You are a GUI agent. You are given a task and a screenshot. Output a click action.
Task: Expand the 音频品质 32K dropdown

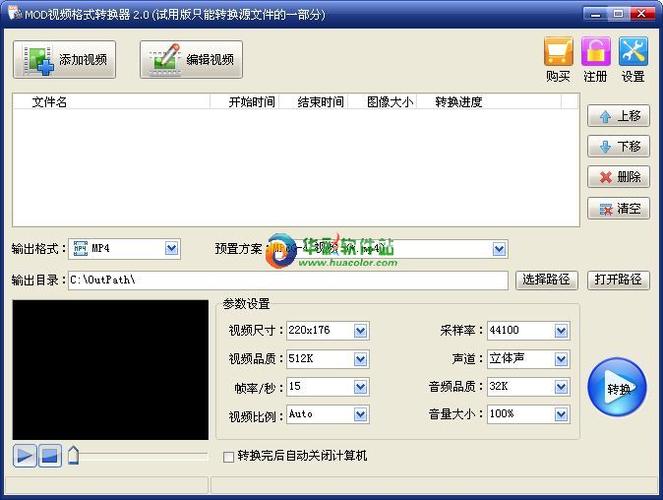tap(561, 387)
